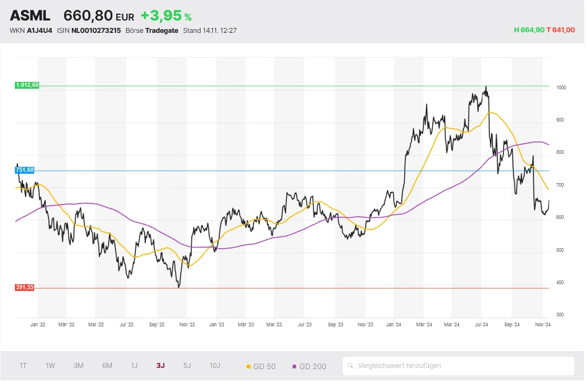Show the 5J chart history
The image size is (588, 389).
point(188,366)
